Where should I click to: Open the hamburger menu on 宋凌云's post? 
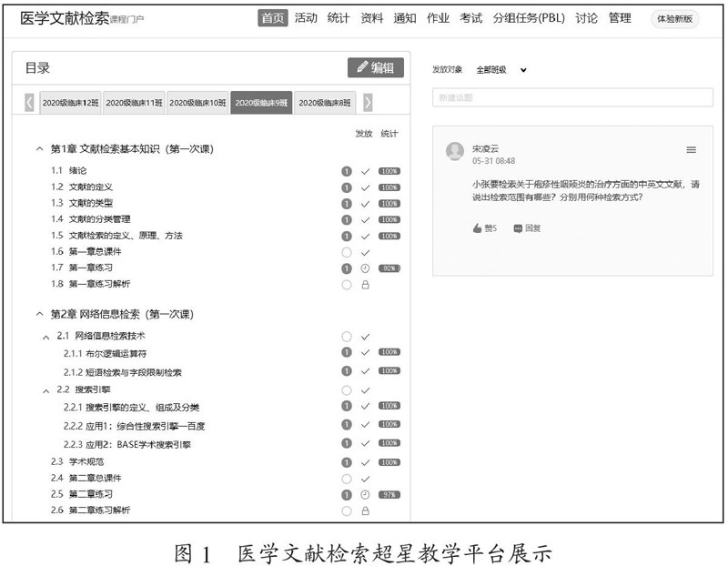click(691, 149)
